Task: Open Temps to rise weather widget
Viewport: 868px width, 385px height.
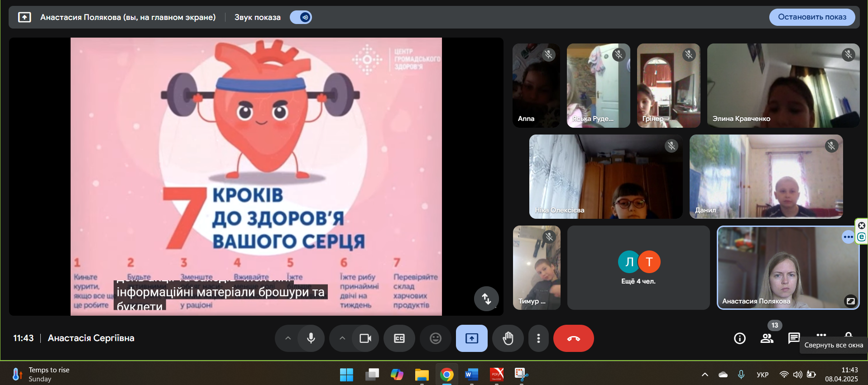Action: (42, 375)
